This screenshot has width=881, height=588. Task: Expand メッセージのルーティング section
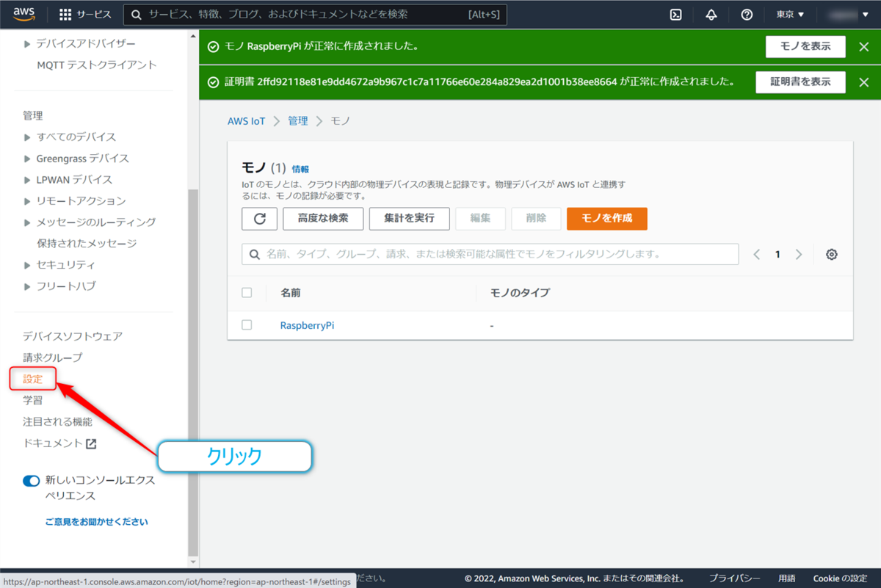(x=27, y=222)
